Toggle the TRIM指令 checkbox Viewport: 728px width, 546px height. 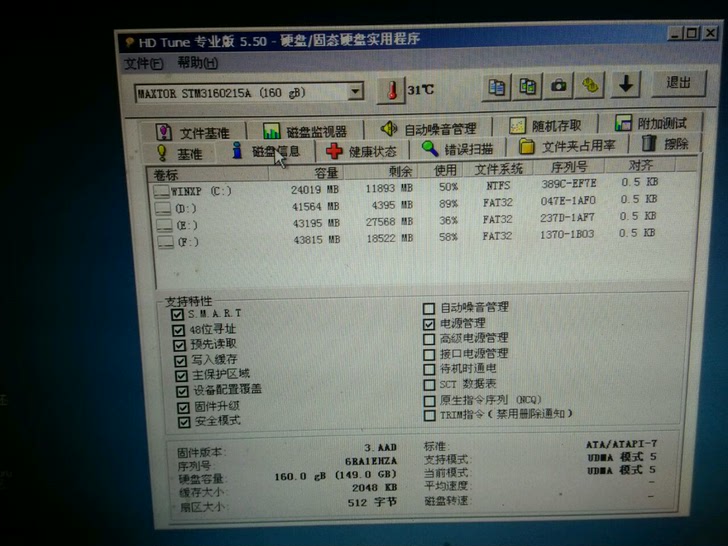[x=429, y=415]
